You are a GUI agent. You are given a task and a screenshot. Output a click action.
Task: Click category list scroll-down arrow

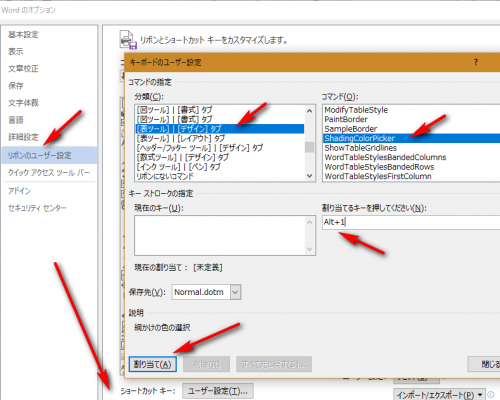(310, 176)
